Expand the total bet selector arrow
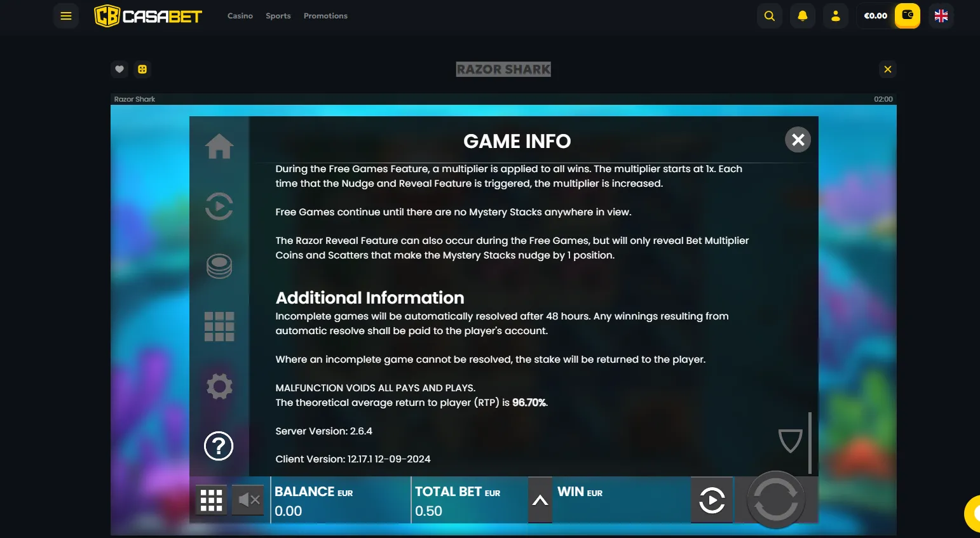 [540, 500]
